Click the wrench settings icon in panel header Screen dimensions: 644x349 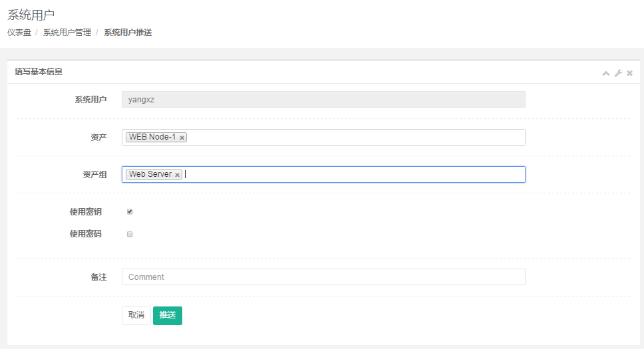[x=618, y=73]
